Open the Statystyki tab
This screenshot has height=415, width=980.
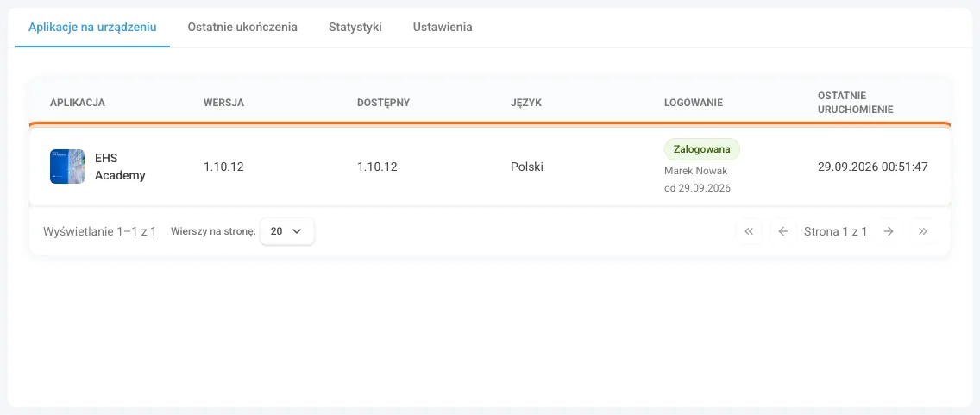point(355,28)
